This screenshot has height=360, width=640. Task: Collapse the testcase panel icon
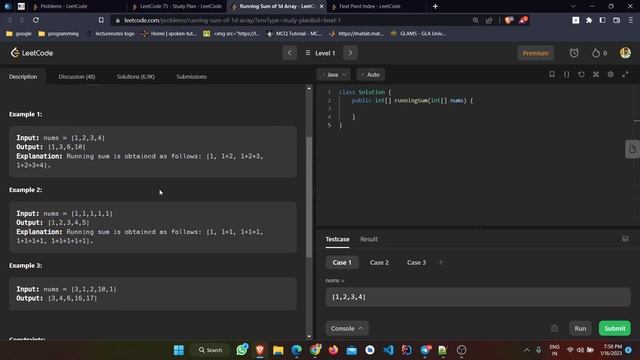625,239
